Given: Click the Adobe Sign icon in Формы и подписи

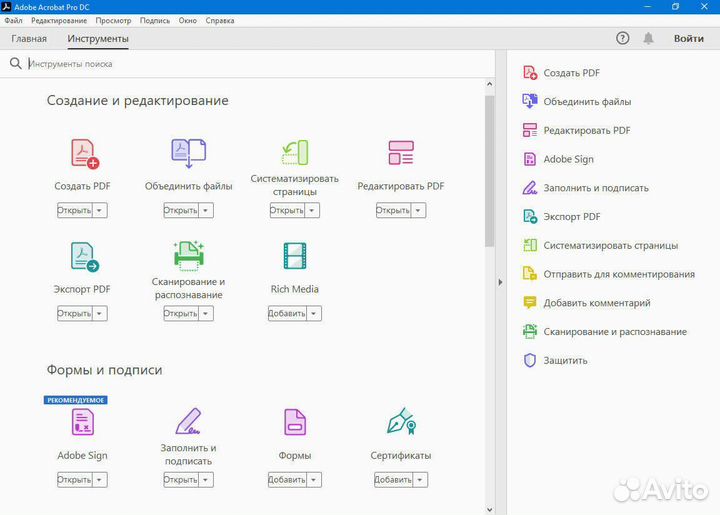Looking at the screenshot, I should (83, 422).
